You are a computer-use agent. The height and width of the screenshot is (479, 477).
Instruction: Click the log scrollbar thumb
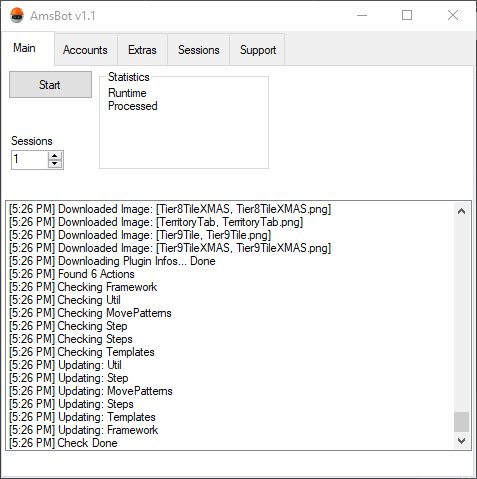[461, 422]
